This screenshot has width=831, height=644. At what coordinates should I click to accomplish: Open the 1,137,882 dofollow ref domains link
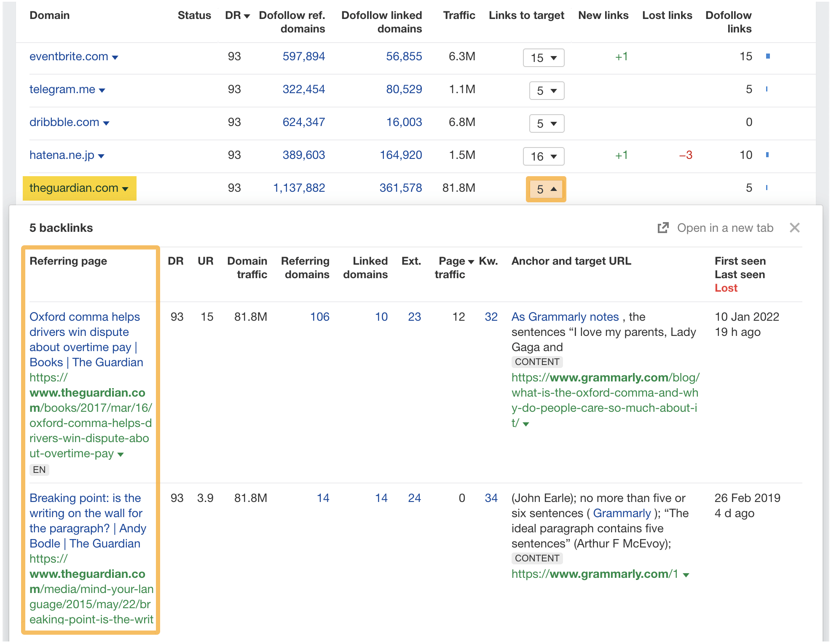(x=300, y=188)
